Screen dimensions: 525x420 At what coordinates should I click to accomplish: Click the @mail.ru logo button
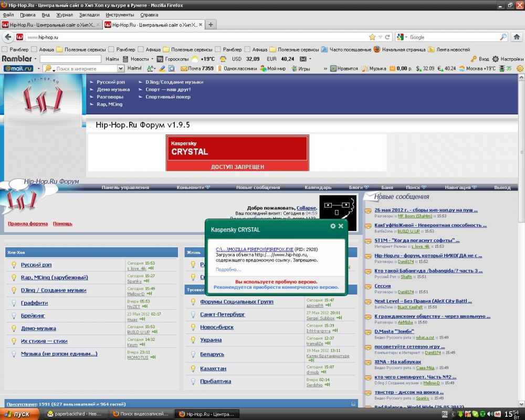click(18, 68)
